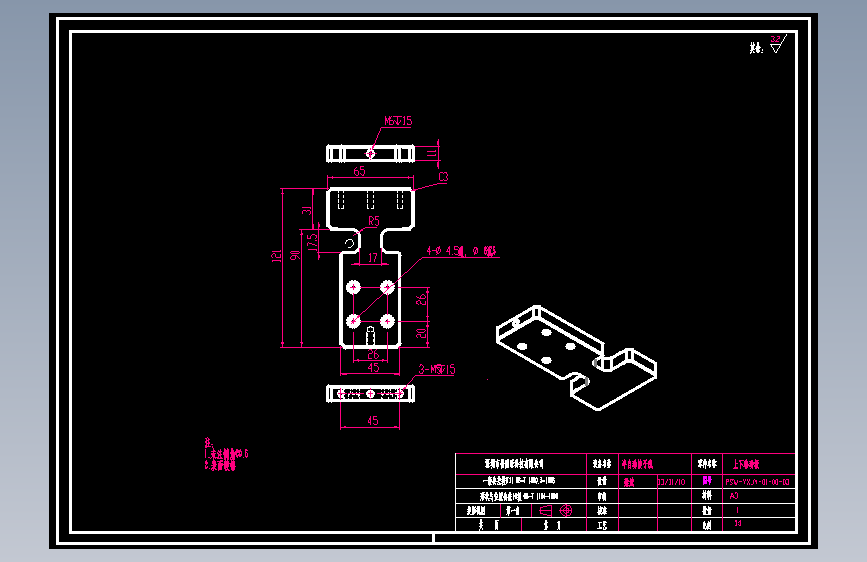This screenshot has width=867, height=562.
Task: Click the 17 neck width dimension
Action: click(373, 257)
